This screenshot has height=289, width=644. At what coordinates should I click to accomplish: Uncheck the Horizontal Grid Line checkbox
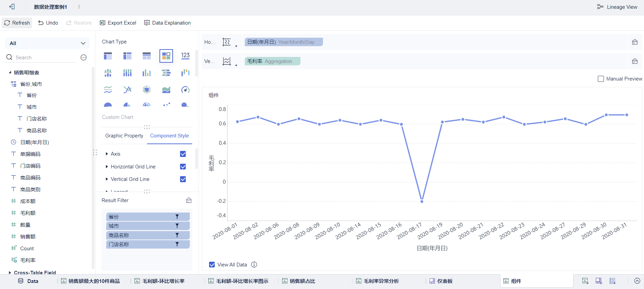183,167
